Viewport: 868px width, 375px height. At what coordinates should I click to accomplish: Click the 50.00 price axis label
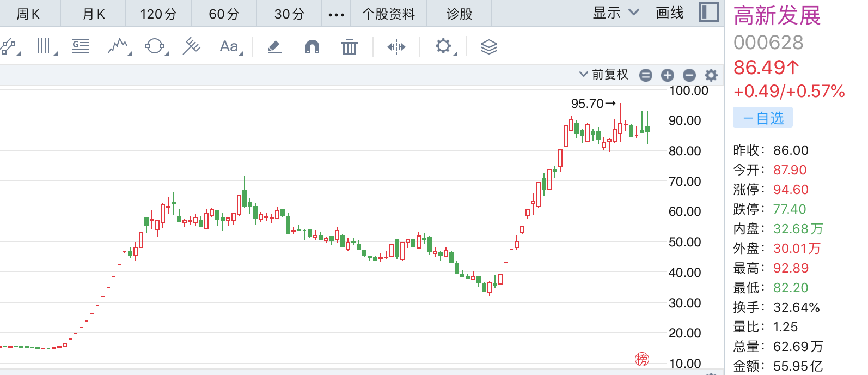pos(684,242)
